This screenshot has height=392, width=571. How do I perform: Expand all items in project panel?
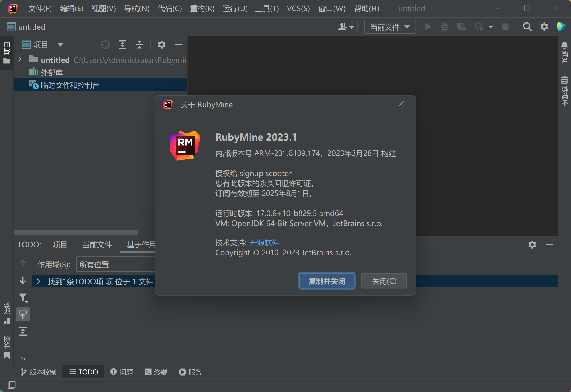pos(122,45)
